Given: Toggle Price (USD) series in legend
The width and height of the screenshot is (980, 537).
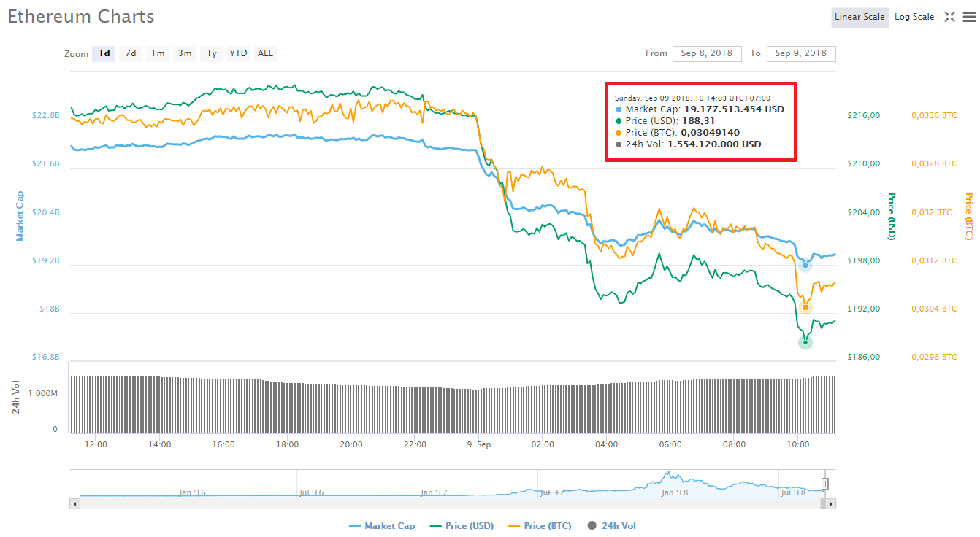Looking at the screenshot, I should pyautogui.click(x=462, y=525).
